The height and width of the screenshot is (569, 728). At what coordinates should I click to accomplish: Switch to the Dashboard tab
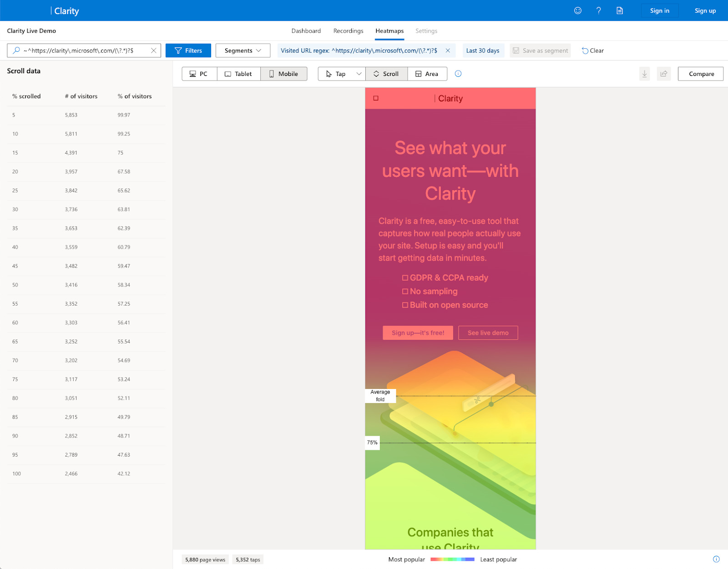click(306, 30)
